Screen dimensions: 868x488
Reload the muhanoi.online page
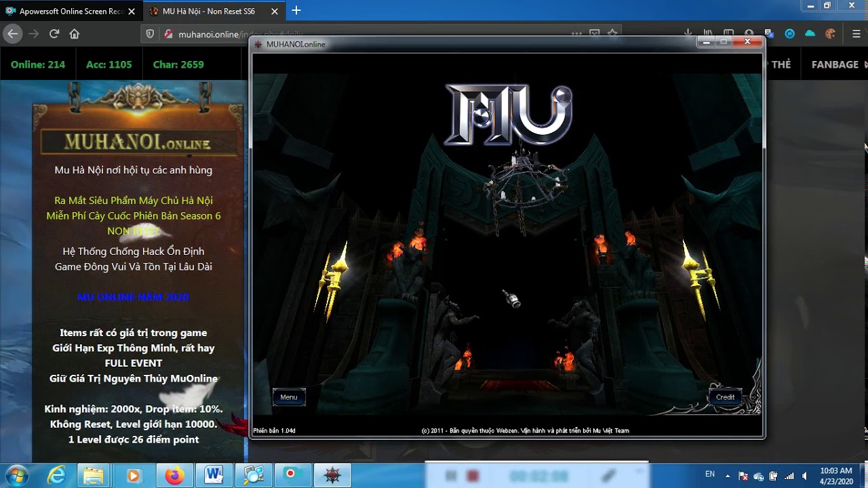[54, 34]
